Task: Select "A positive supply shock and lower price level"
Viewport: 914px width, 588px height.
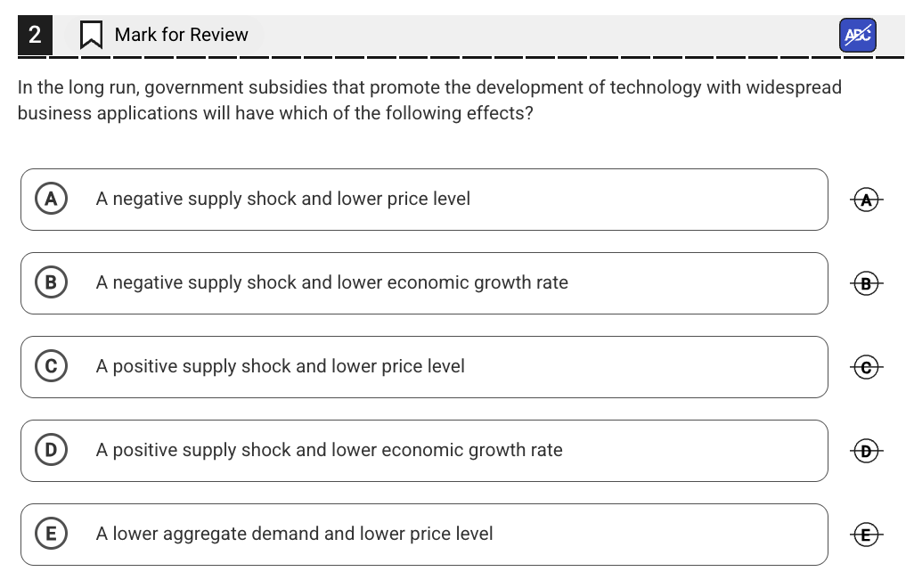Action: tap(281, 366)
